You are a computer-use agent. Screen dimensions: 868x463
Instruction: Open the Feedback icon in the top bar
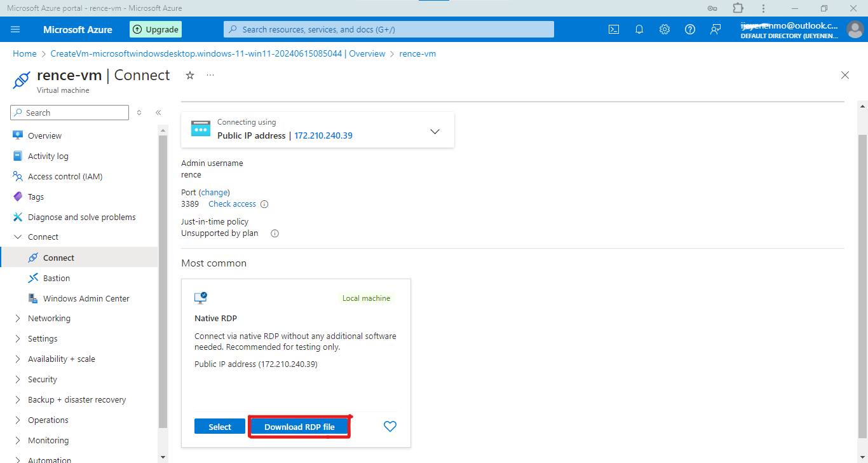pyautogui.click(x=715, y=29)
